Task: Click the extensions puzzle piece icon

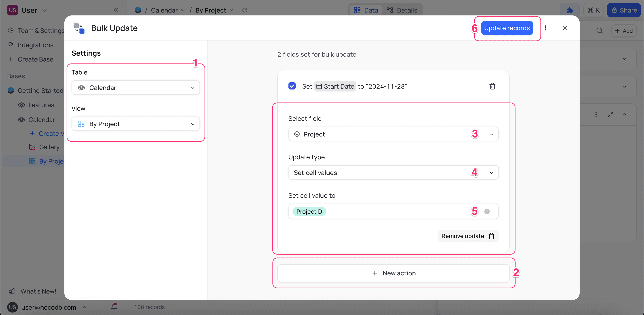Action: [570, 10]
